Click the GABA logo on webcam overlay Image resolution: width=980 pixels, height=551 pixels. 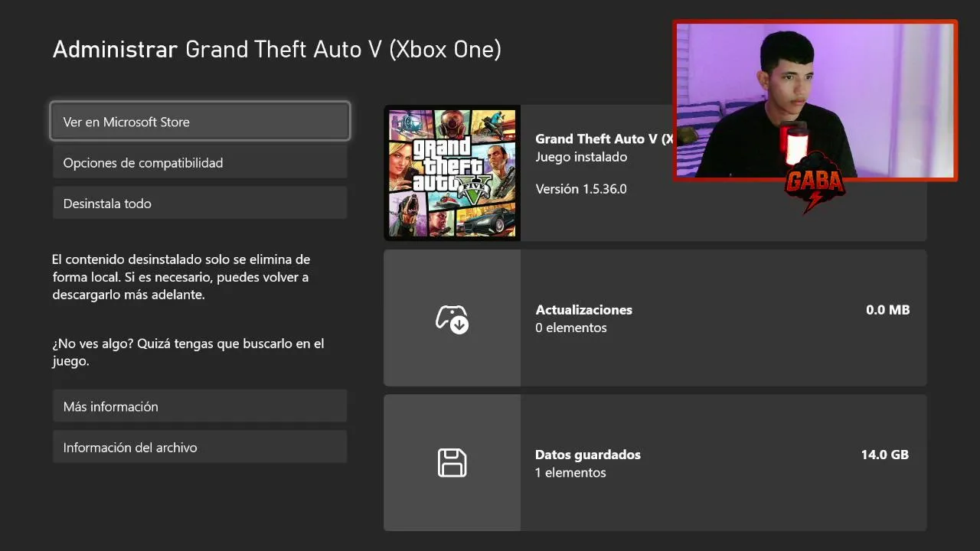(814, 182)
